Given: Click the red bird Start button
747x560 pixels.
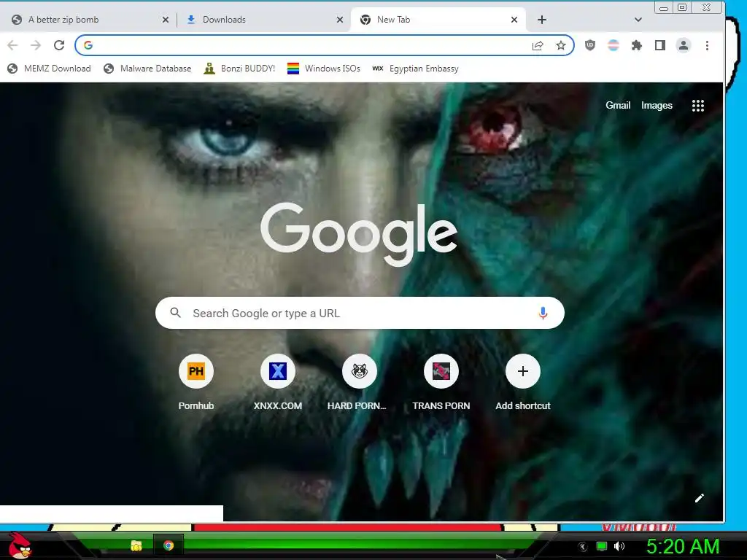Looking at the screenshot, I should (20, 545).
